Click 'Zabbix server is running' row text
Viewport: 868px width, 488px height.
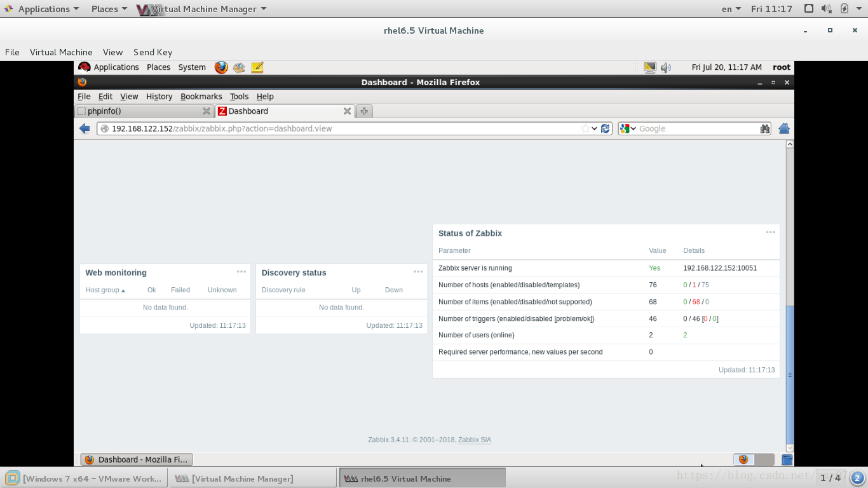point(475,268)
